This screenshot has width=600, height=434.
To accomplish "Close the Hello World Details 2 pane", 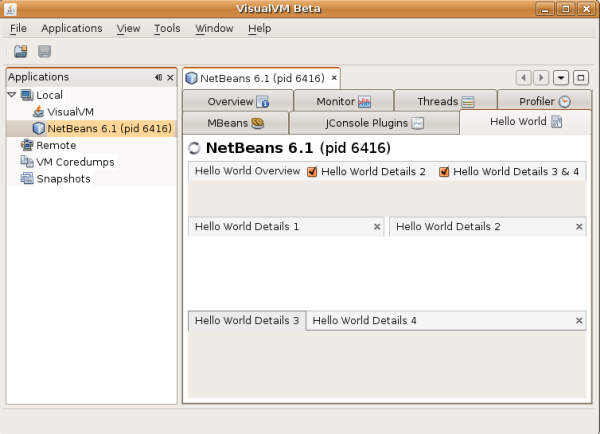I will pyautogui.click(x=579, y=227).
